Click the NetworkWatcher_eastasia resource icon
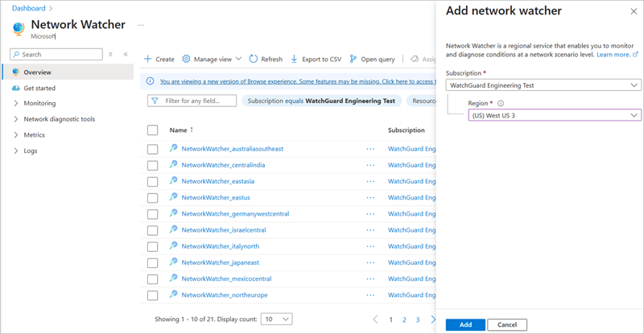Screen dimensions: 644x334 tap(174, 180)
